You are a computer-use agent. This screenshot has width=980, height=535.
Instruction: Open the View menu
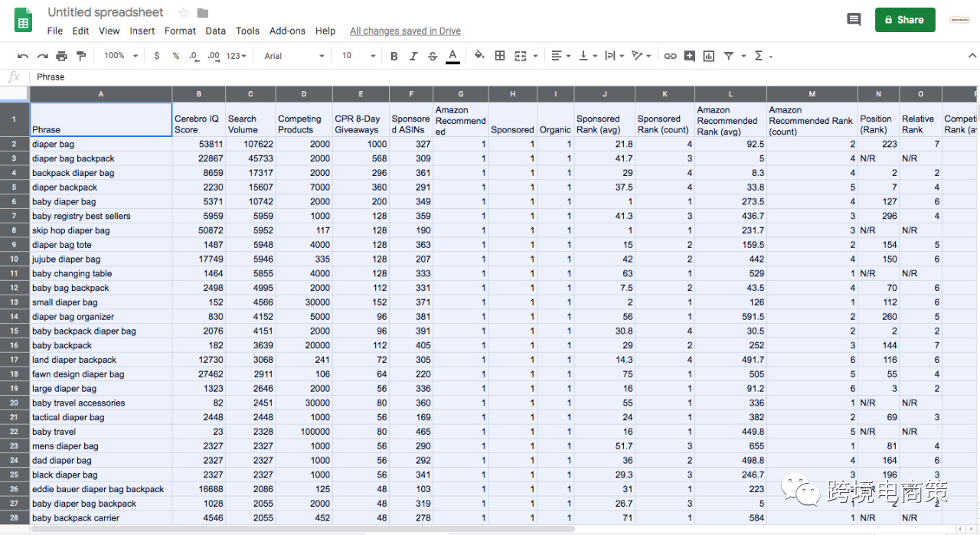109,31
